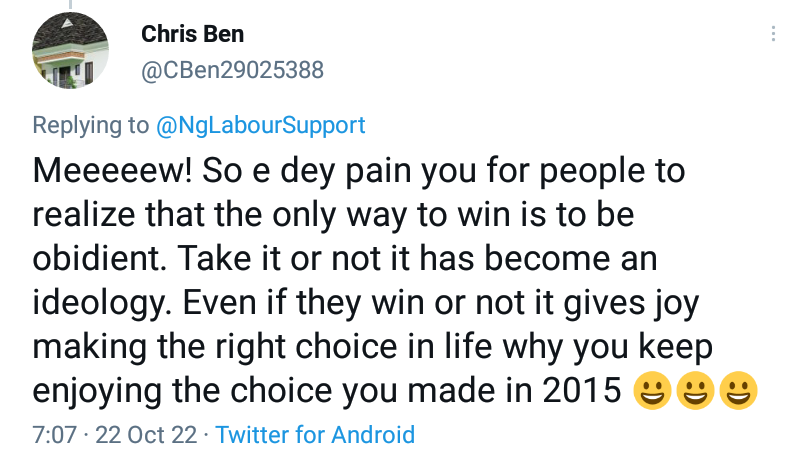The width and height of the screenshot is (800, 466).
Task: Open the @NgLabourSupport mention link
Action: [261, 125]
